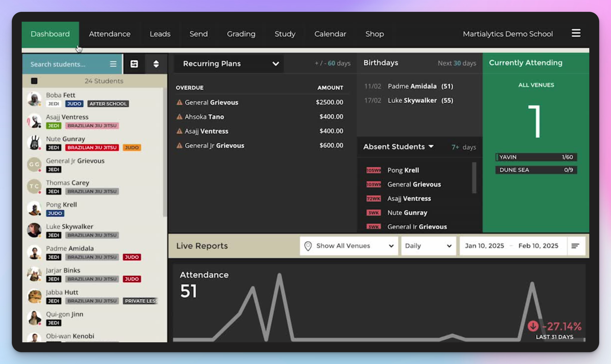Toggle the select-all students checkbox

pos(34,81)
